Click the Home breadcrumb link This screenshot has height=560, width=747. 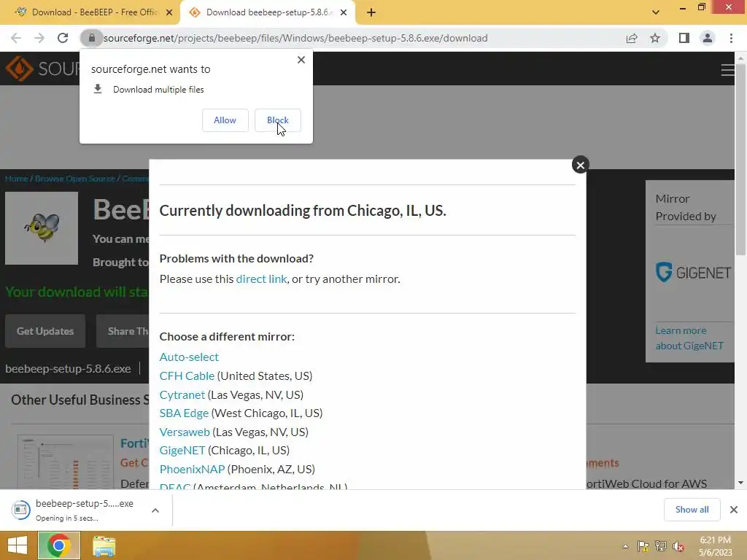16,179
